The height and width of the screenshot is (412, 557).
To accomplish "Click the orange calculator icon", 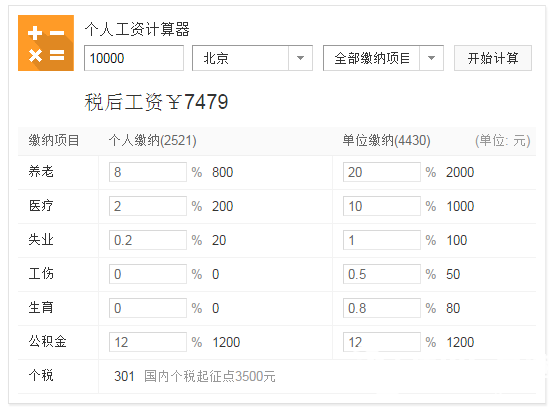I will click(x=46, y=43).
